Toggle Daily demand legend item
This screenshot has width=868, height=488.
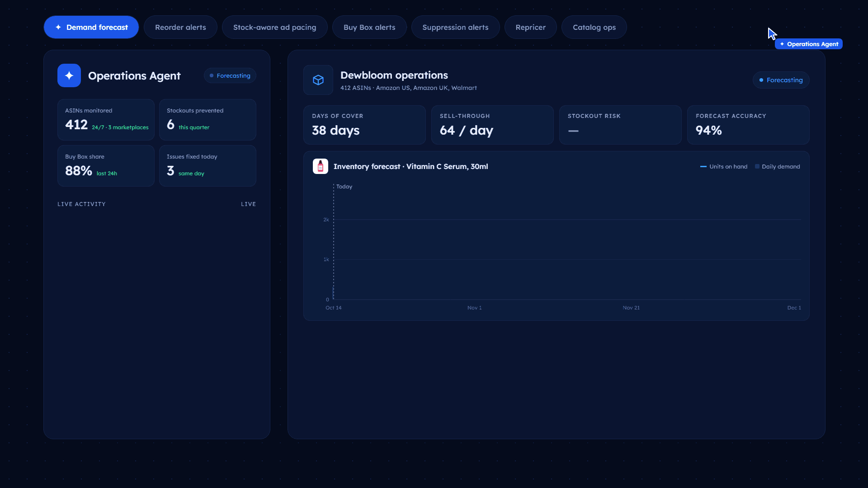778,166
